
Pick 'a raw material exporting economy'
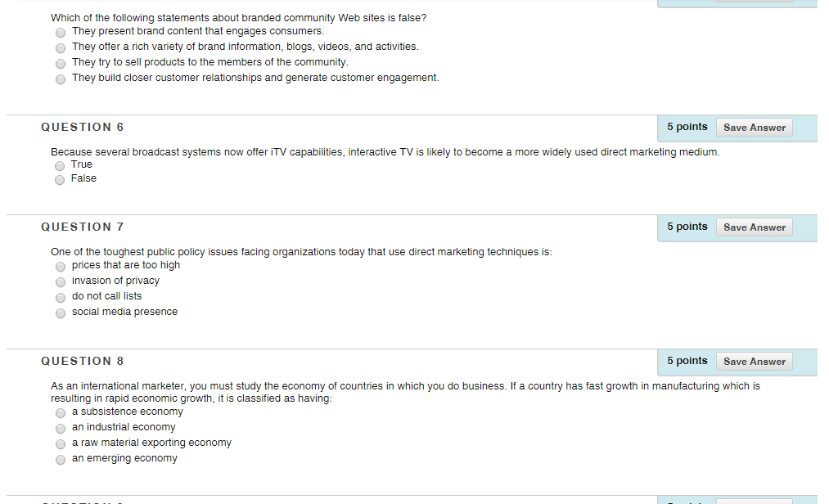[x=61, y=444]
